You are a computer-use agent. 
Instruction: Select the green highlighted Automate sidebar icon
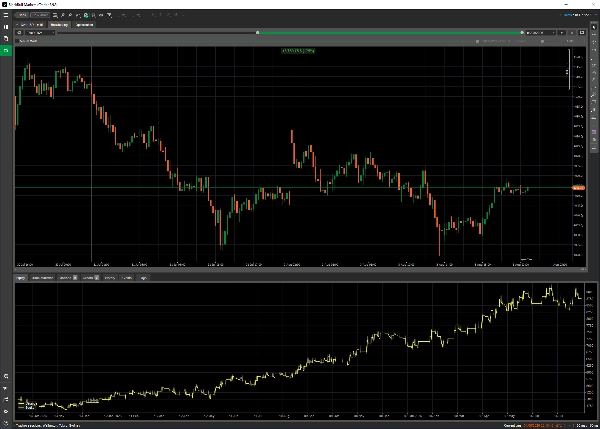6,50
